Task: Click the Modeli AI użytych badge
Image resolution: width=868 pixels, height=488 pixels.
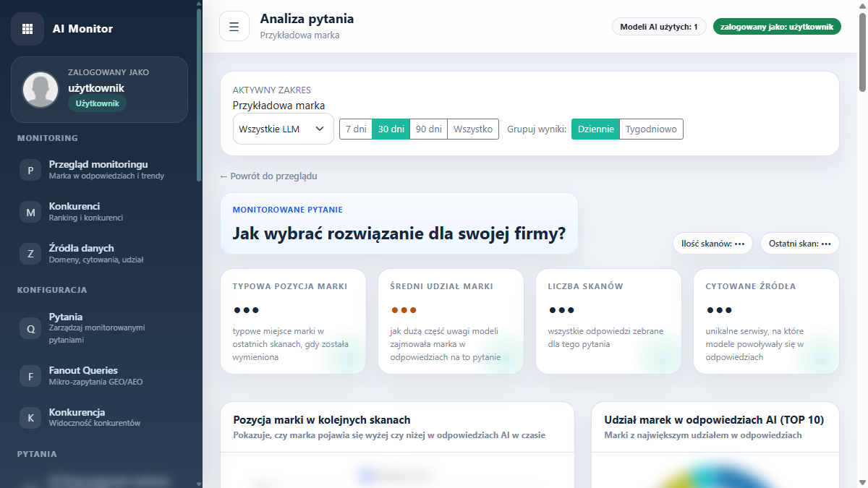Action: (x=659, y=27)
